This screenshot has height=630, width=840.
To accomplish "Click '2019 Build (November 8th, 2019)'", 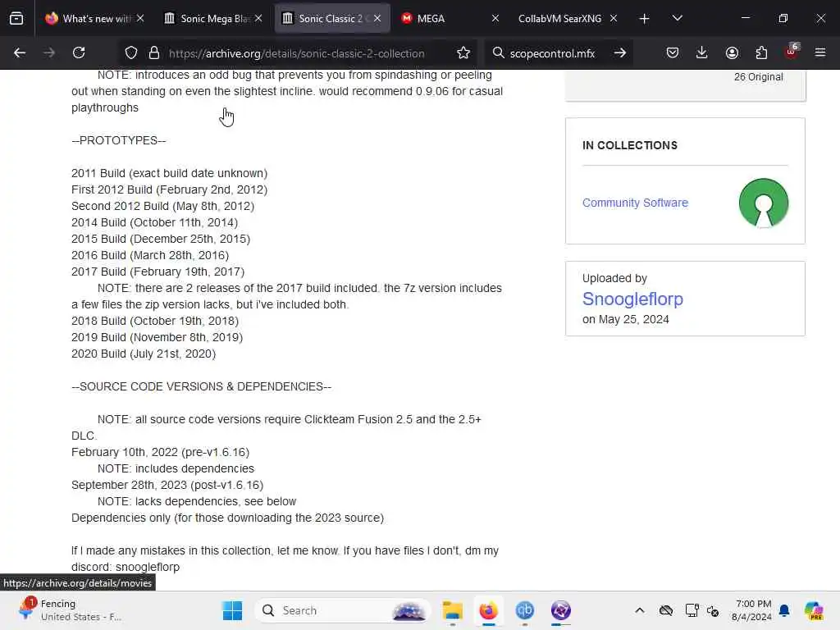I will pos(157,337).
